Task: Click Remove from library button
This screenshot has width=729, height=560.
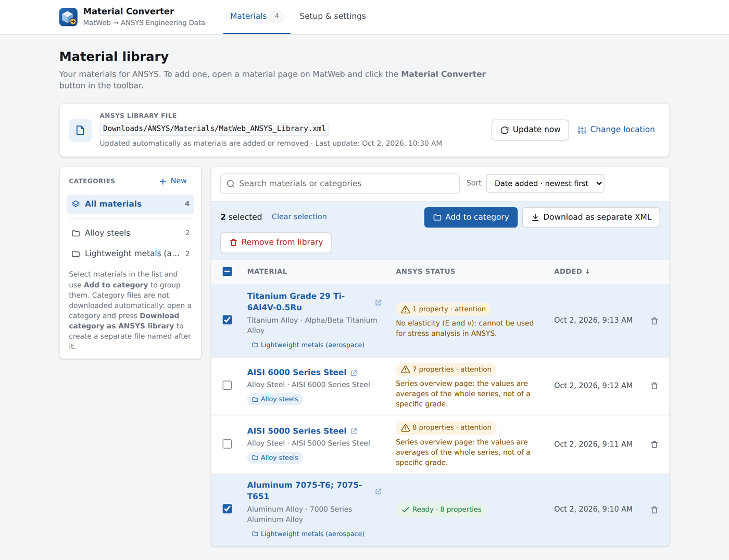Action: click(x=276, y=243)
